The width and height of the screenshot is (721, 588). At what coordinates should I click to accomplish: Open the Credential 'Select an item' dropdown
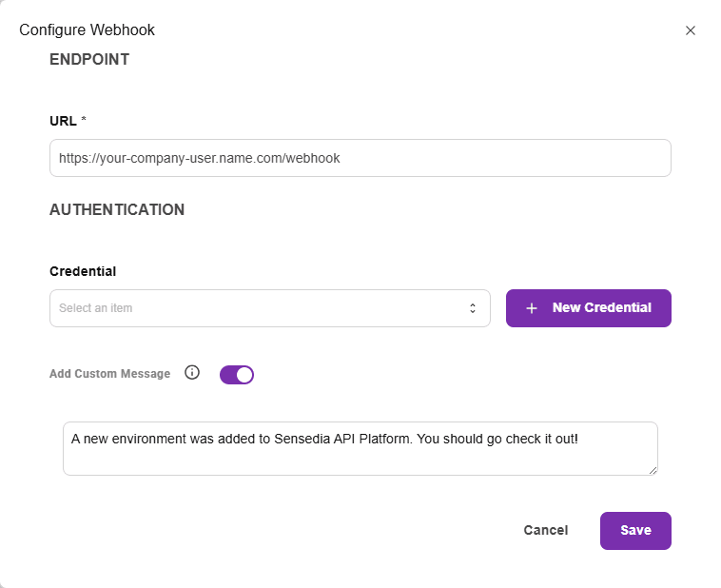[x=270, y=308]
